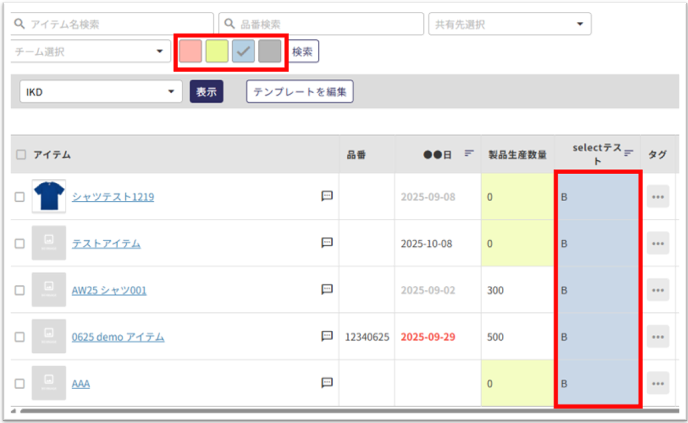This screenshot has height=423, width=688.
Task: Click the 検索 search button
Action: pos(304,51)
